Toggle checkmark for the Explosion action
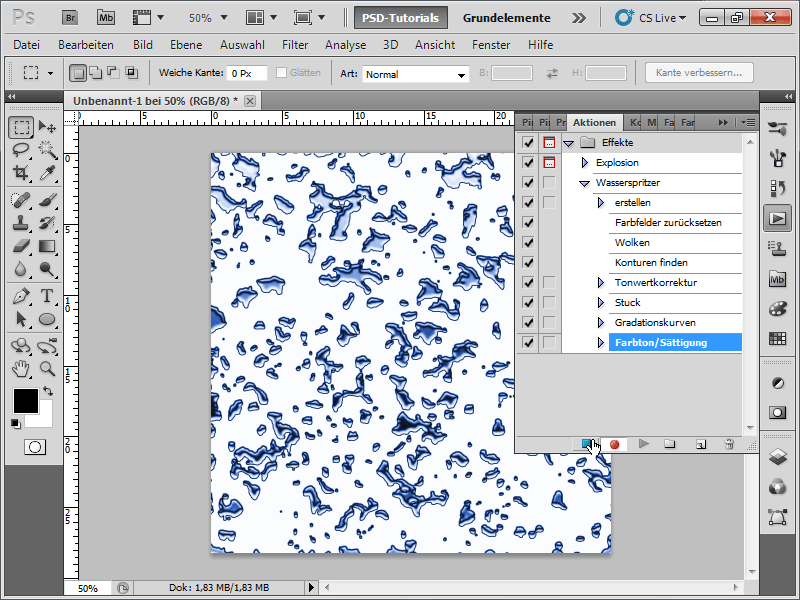 pyautogui.click(x=528, y=163)
